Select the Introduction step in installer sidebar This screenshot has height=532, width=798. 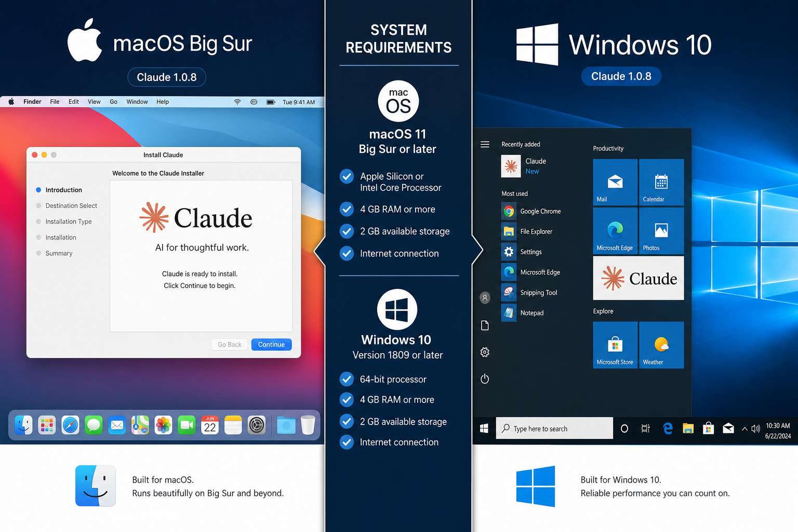pos(59,190)
